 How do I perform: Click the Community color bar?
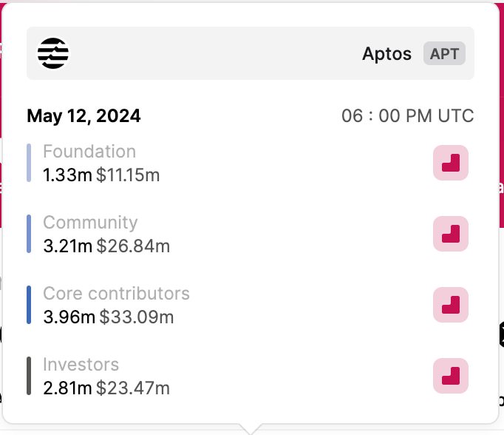(x=29, y=234)
